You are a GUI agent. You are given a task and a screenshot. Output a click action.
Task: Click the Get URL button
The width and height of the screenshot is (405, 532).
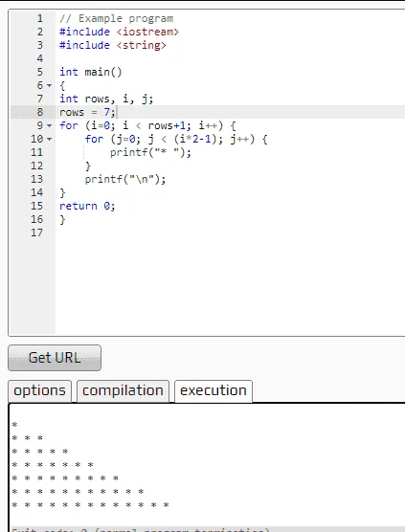click(x=55, y=358)
